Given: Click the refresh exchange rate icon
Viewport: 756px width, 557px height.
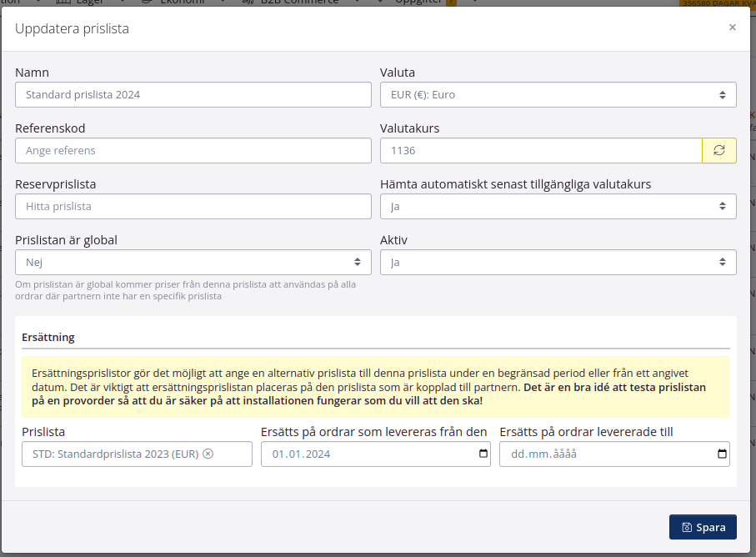Looking at the screenshot, I should pyautogui.click(x=718, y=151).
